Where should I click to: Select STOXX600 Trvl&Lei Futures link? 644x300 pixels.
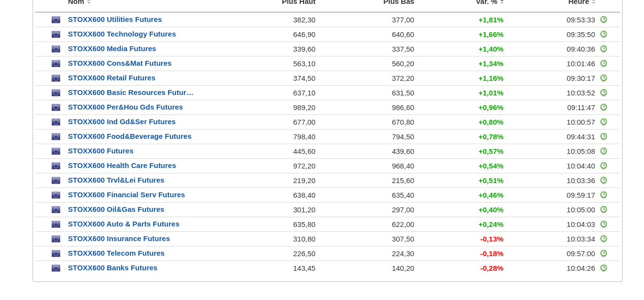click(x=116, y=180)
